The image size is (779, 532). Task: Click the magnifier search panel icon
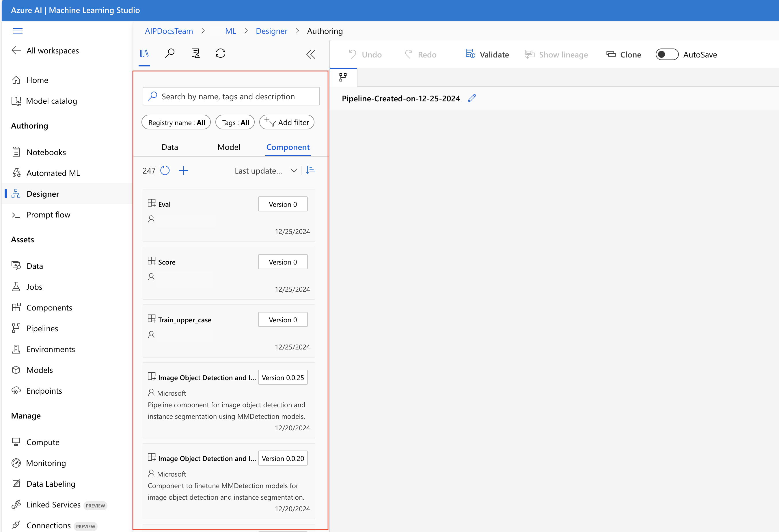click(x=169, y=53)
